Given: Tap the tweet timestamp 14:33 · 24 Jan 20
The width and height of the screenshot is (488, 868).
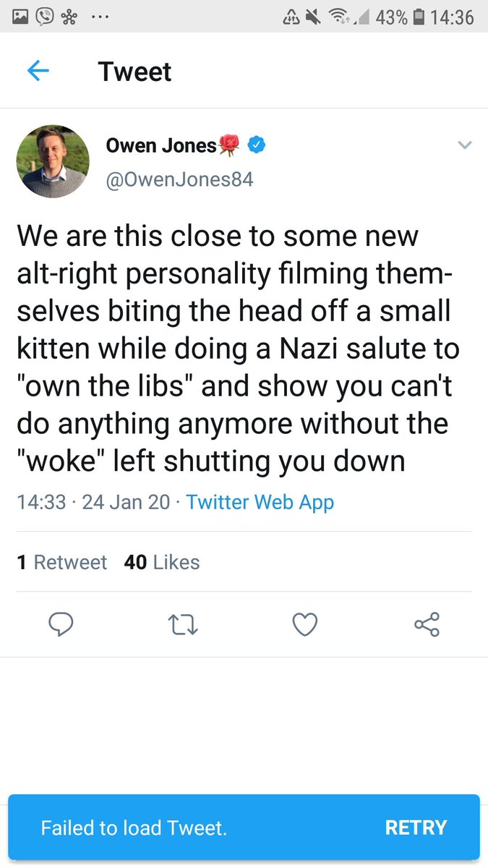Looking at the screenshot, I should [x=93, y=501].
